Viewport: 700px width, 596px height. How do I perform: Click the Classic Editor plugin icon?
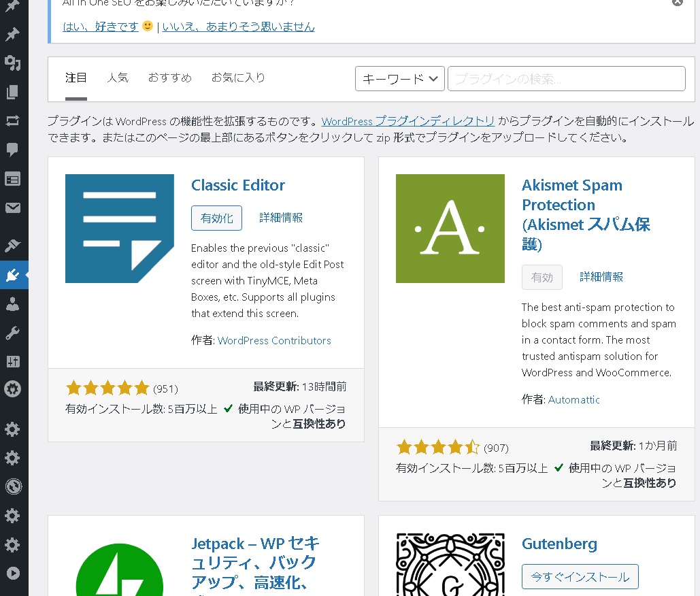click(120, 229)
